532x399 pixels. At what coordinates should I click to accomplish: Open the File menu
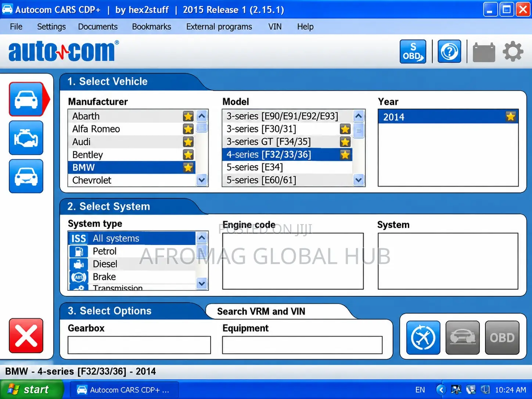pos(16,27)
